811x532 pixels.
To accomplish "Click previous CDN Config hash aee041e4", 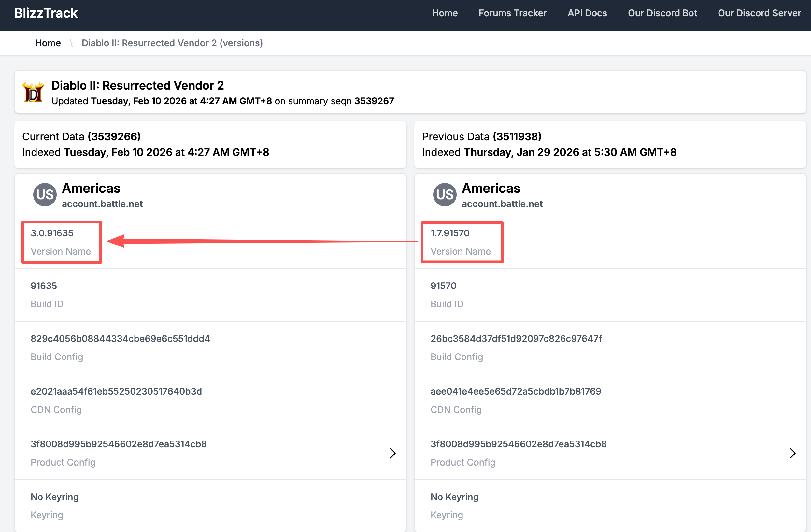I will click(516, 391).
